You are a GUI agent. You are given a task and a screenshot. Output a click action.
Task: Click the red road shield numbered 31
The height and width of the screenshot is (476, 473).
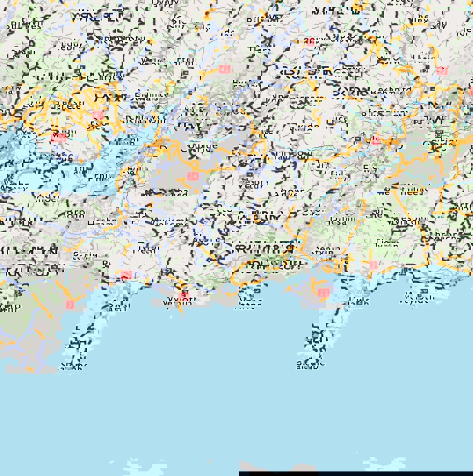[224, 69]
